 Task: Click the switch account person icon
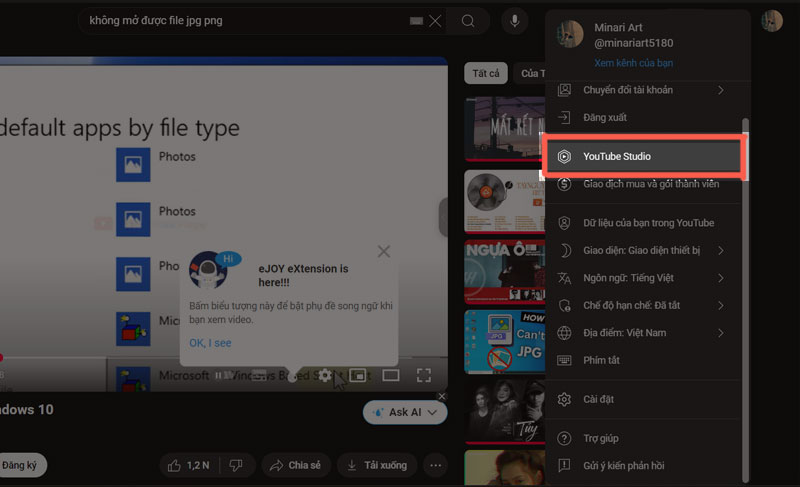tap(564, 90)
